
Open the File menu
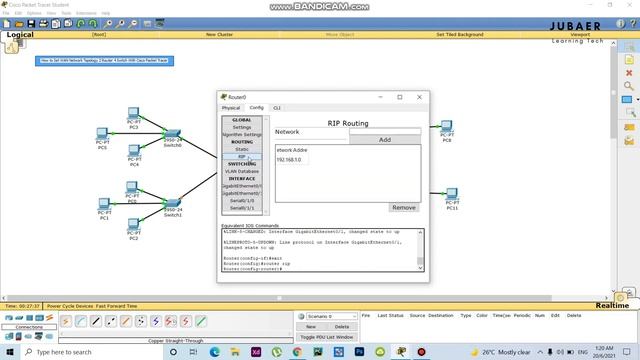6,13
